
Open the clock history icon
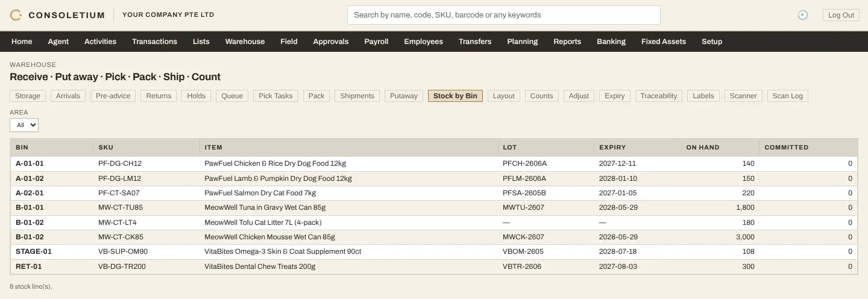point(802,15)
